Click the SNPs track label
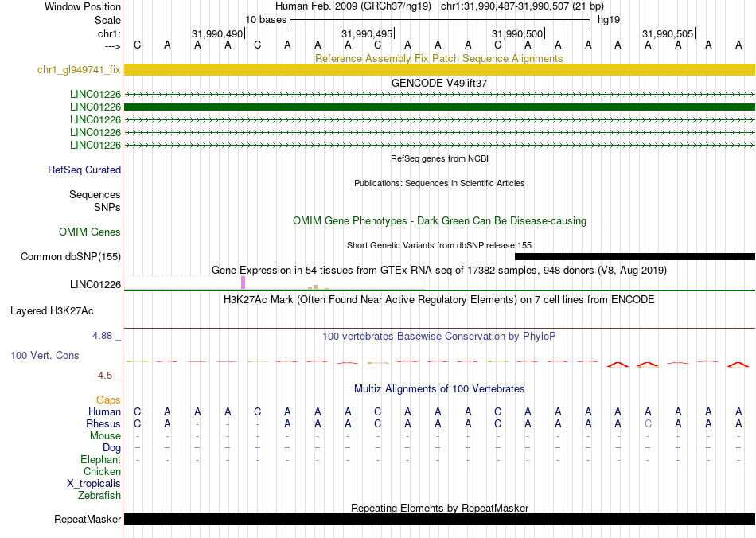 [107, 207]
